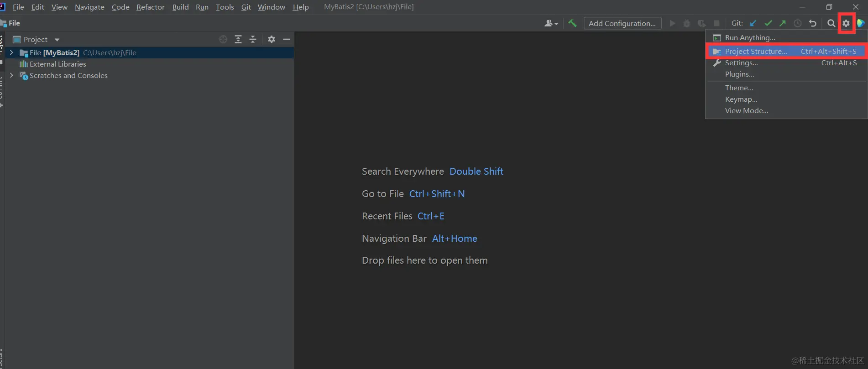Image resolution: width=868 pixels, height=369 pixels.
Task: Hide the Project tool window
Action: point(287,39)
